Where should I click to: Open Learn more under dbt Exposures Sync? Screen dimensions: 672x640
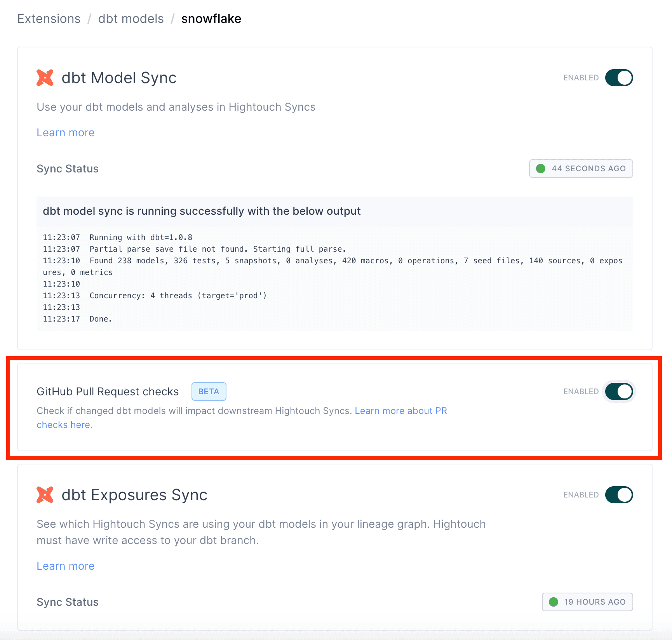[x=65, y=566]
